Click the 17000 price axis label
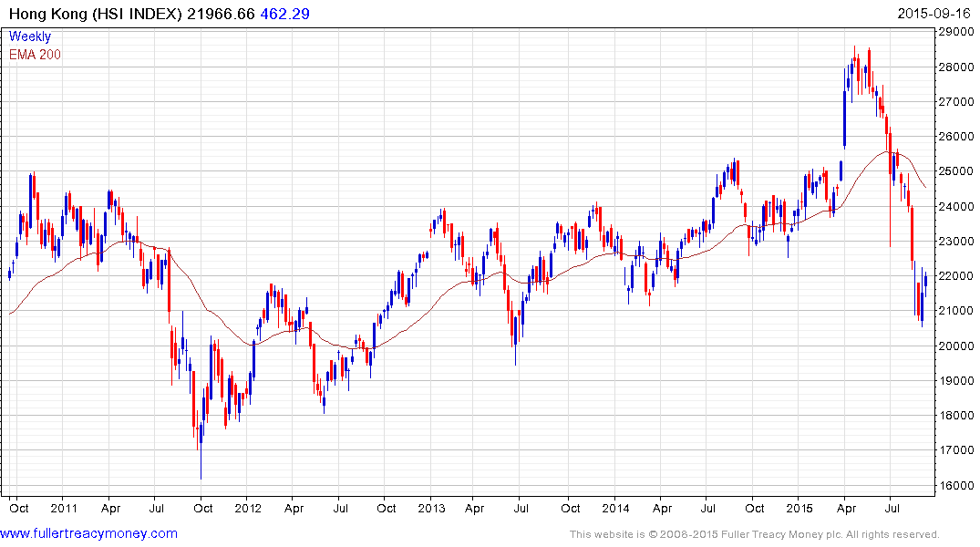 click(955, 449)
